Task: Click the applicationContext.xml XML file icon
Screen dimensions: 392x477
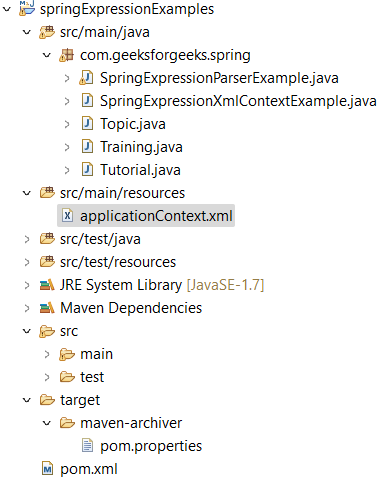Action: [x=68, y=216]
